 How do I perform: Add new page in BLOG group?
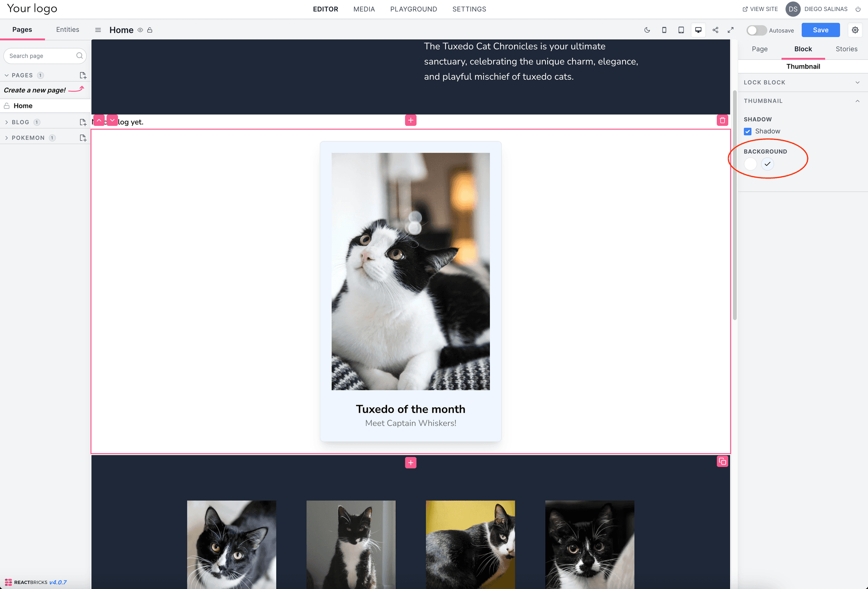pyautogui.click(x=83, y=122)
